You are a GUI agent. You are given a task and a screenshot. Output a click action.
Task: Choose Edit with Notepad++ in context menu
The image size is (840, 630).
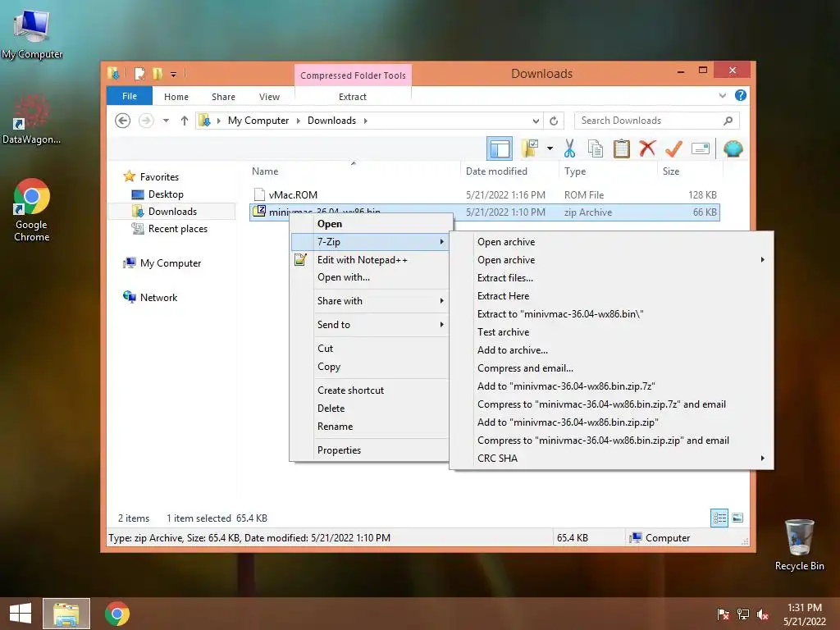click(x=362, y=260)
